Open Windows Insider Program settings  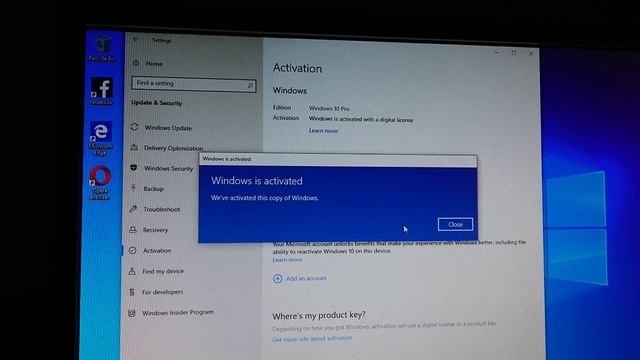coord(178,313)
